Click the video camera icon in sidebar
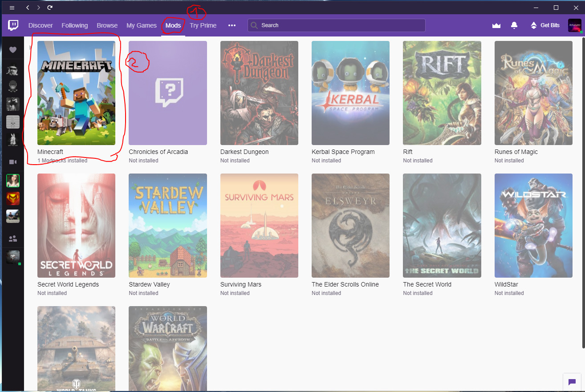585x392 pixels. click(12, 162)
